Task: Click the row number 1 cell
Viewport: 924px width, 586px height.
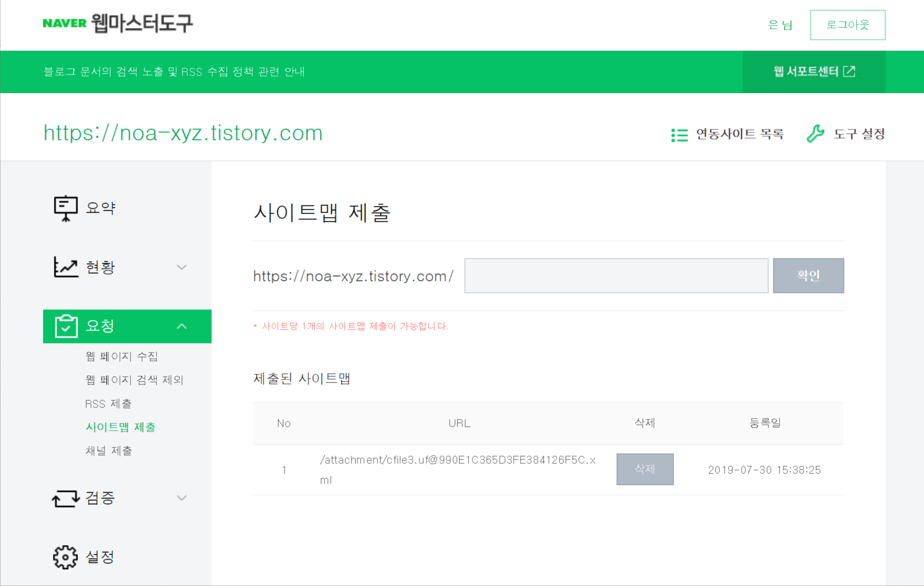Action: [x=284, y=470]
